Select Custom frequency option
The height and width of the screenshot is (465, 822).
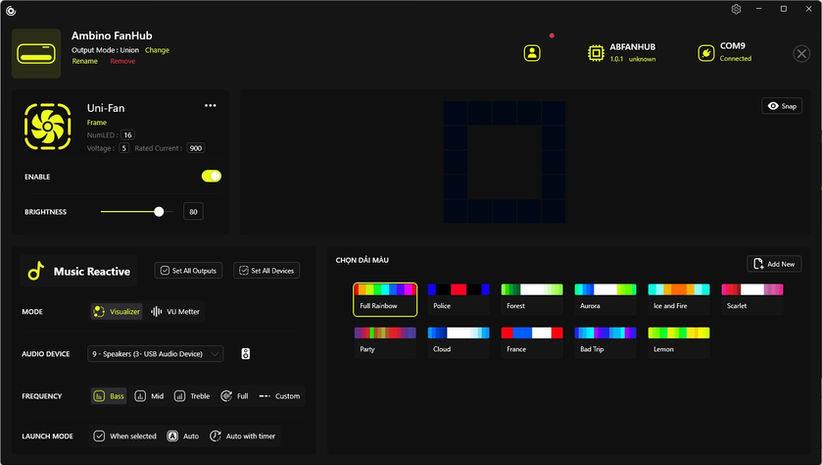coord(279,396)
